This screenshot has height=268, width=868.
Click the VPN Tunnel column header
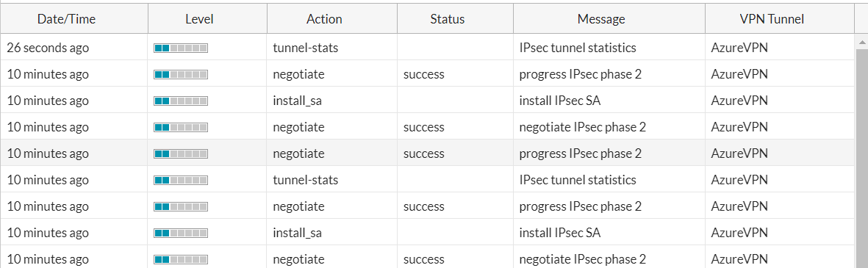click(x=772, y=19)
